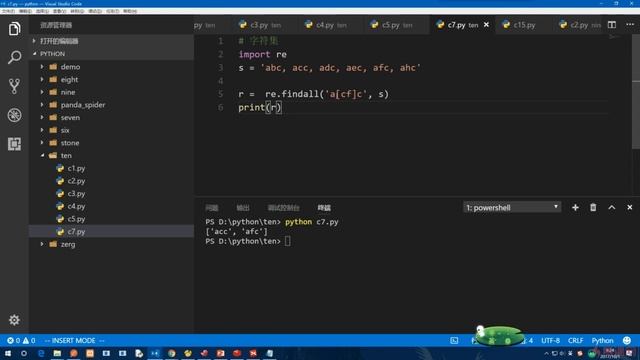Change the Python language mode in status bar
The width and height of the screenshot is (640, 360).
coord(602,340)
